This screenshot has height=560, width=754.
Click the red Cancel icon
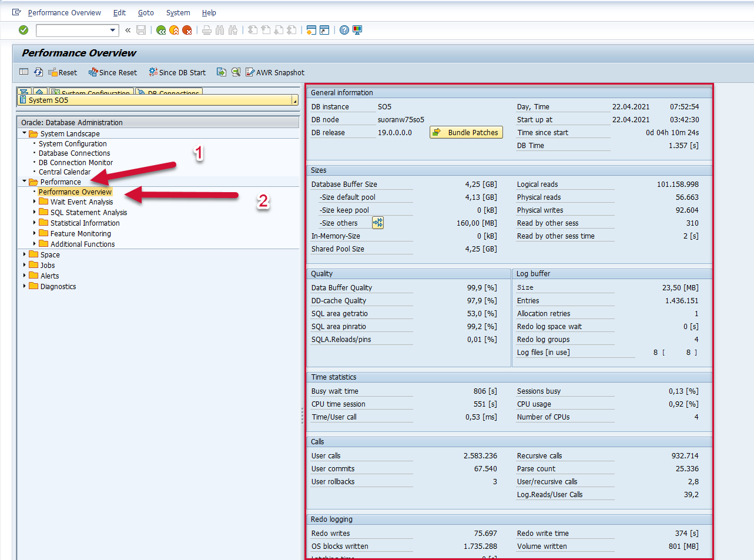(187, 30)
